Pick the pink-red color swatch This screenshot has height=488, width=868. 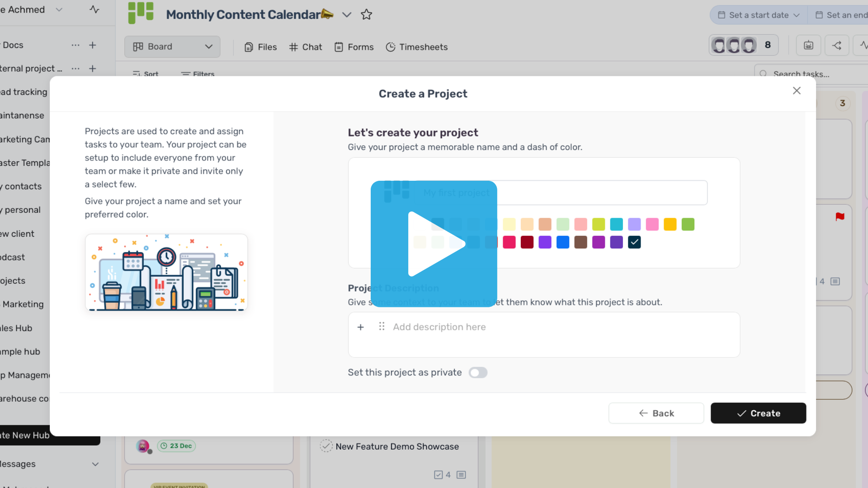pyautogui.click(x=509, y=243)
